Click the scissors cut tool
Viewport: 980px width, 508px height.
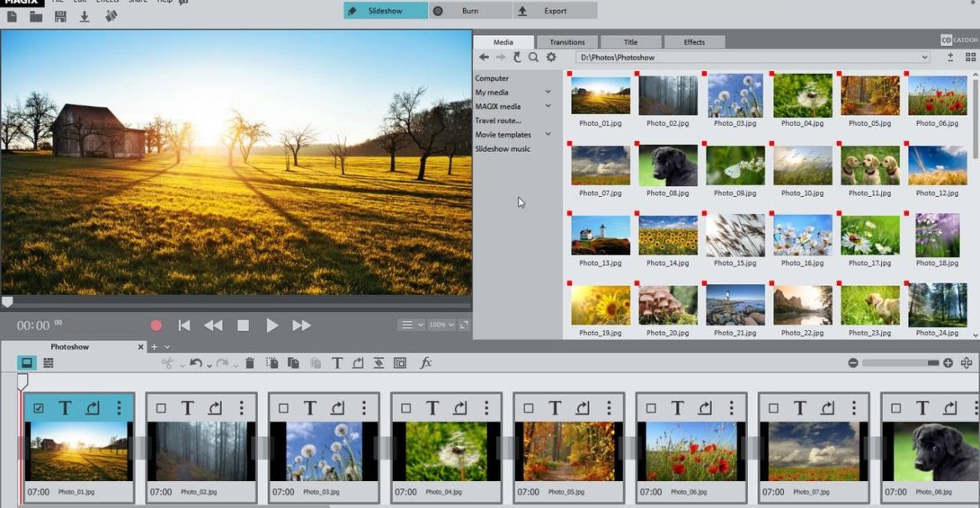[167, 363]
